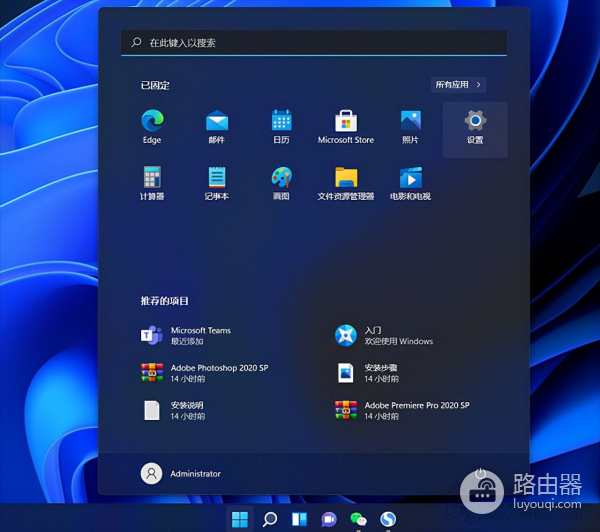This screenshot has height=532, width=600.
Task: Open the Teams chat taskbar icon
Action: click(329, 519)
